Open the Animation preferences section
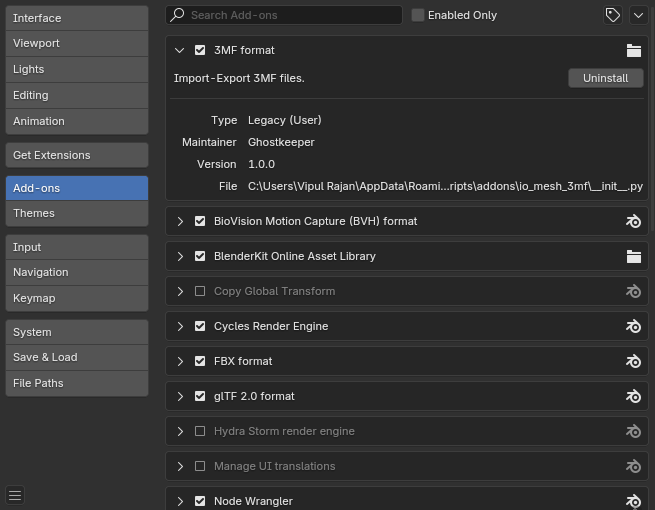655x510 pixels. coord(77,122)
